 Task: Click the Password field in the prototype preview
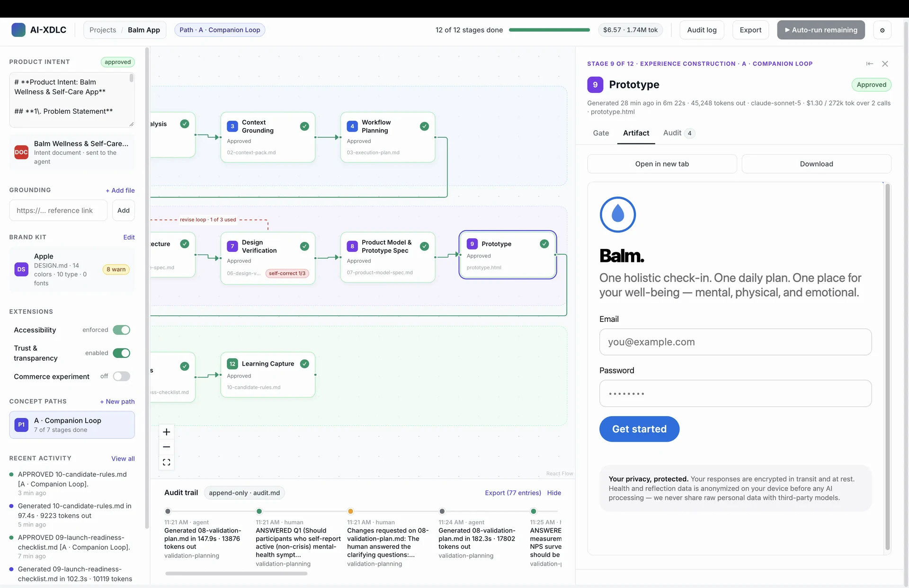click(735, 393)
